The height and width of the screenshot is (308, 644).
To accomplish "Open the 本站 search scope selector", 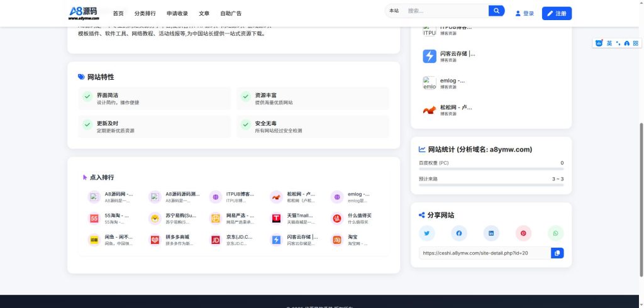I will [394, 11].
